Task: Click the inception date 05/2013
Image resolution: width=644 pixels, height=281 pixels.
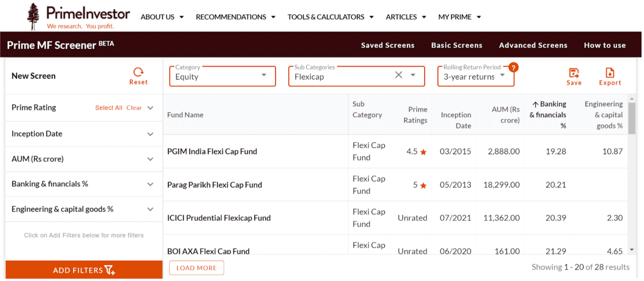Action: (x=455, y=185)
